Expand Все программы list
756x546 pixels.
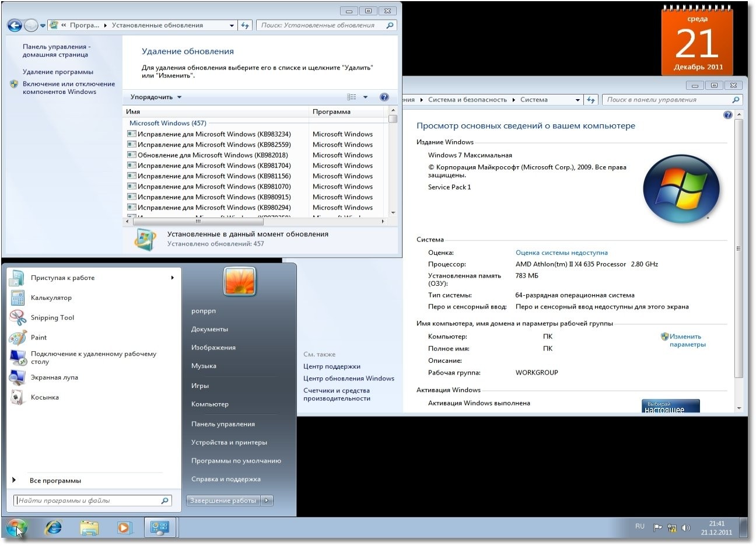click(x=55, y=481)
